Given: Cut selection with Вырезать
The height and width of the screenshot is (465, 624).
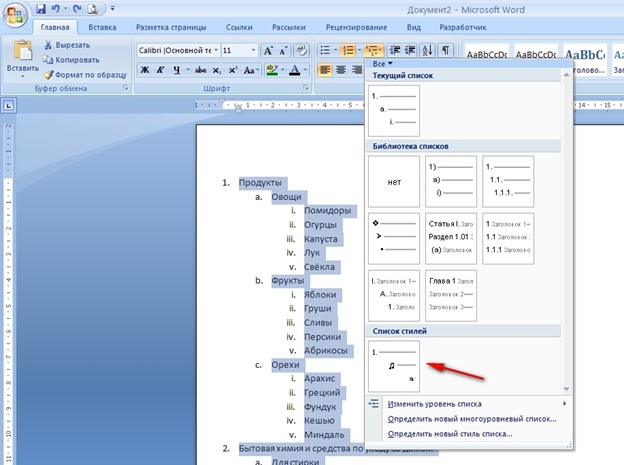Looking at the screenshot, I should point(67,45).
